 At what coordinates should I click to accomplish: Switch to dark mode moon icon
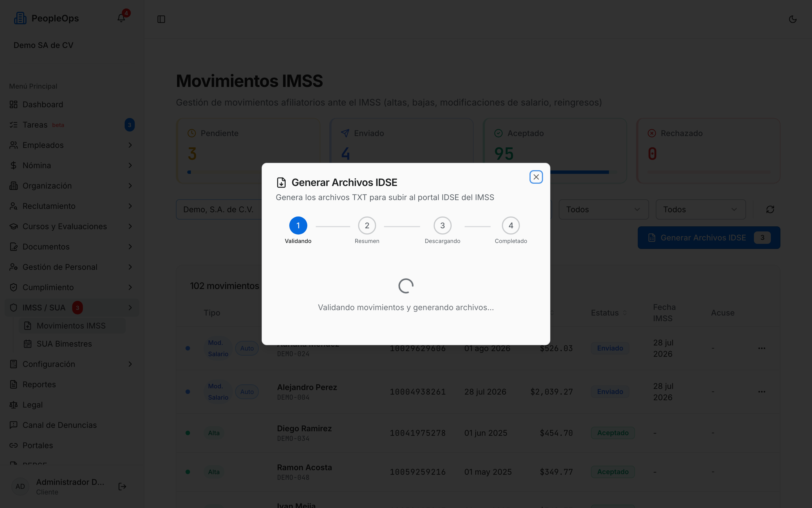point(793,19)
